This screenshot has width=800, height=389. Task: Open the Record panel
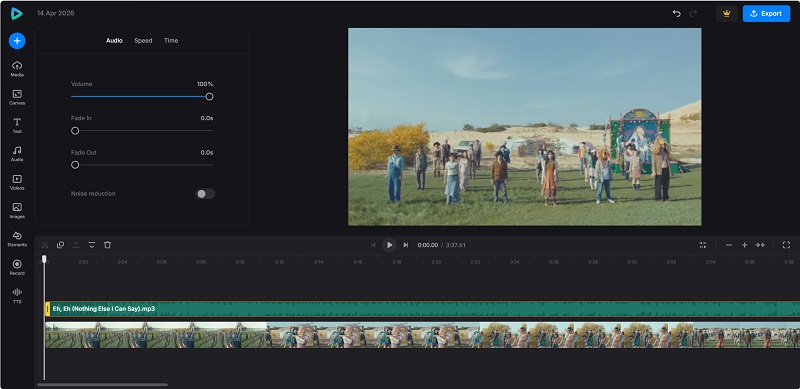pyautogui.click(x=17, y=268)
